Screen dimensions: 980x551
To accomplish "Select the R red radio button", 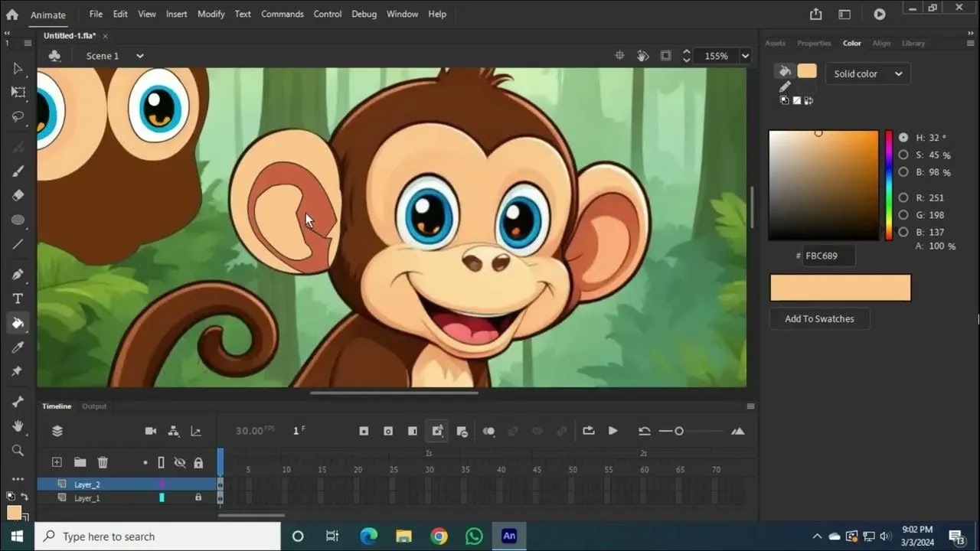I will 903,197.
